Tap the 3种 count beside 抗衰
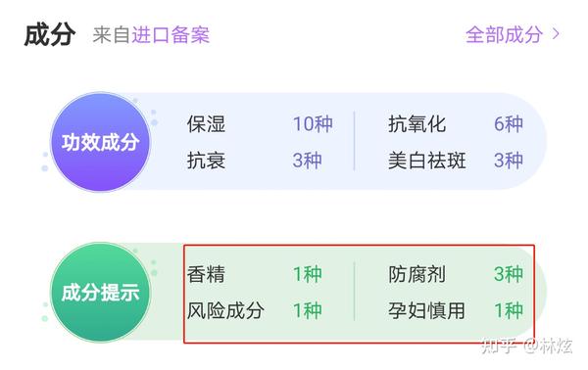588x370 pixels. point(307,161)
